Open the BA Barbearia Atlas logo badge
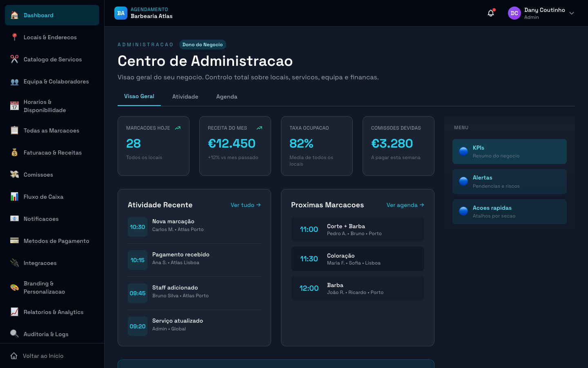The height and width of the screenshot is (368, 588). 121,13
